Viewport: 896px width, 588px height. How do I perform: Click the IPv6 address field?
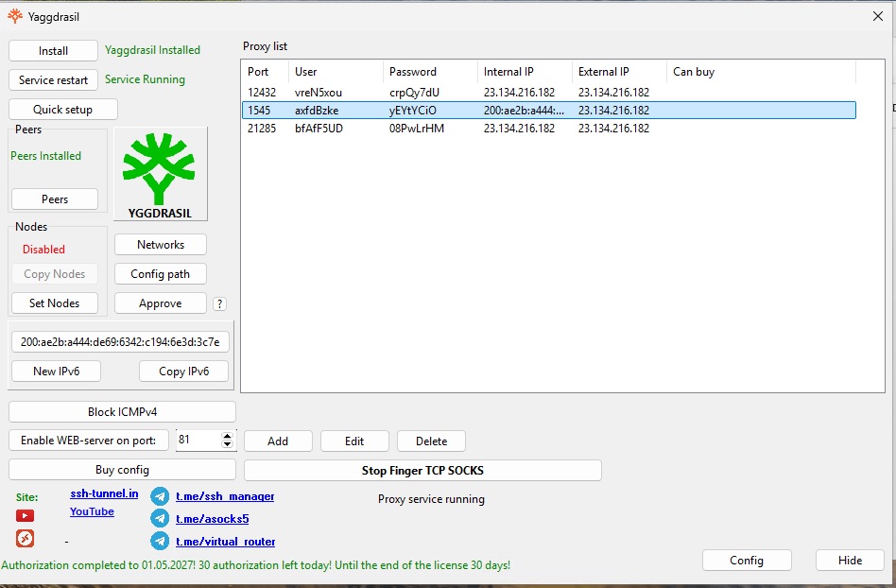[120, 342]
